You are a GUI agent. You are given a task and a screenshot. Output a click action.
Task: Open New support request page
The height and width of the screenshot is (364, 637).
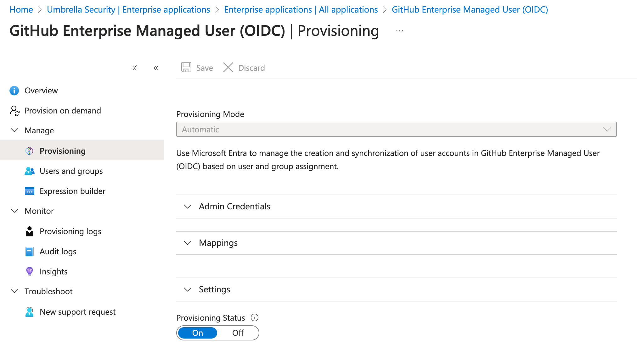[78, 312]
